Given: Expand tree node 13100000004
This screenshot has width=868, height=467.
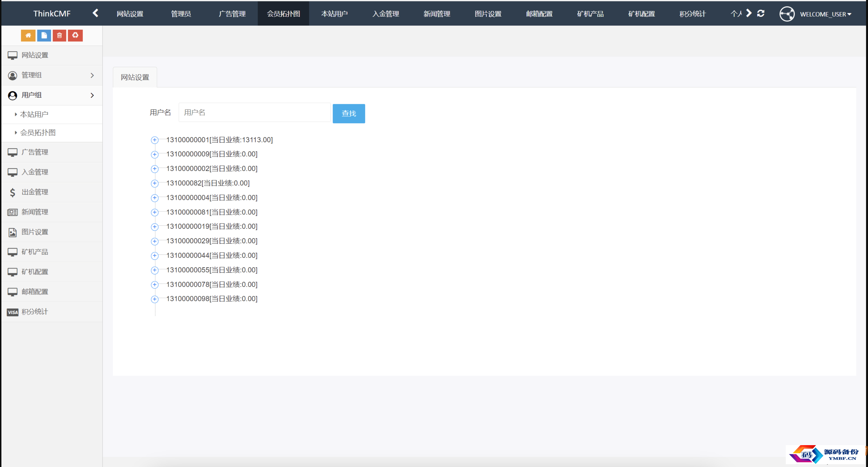Looking at the screenshot, I should [154, 198].
